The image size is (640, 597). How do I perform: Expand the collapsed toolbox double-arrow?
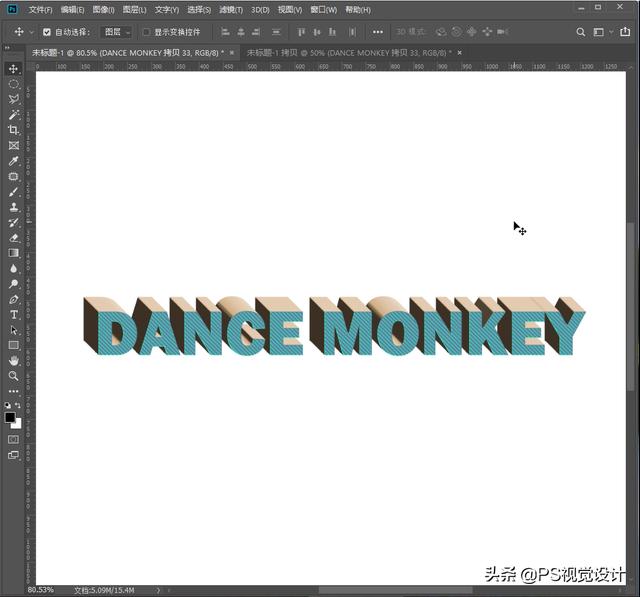7,48
